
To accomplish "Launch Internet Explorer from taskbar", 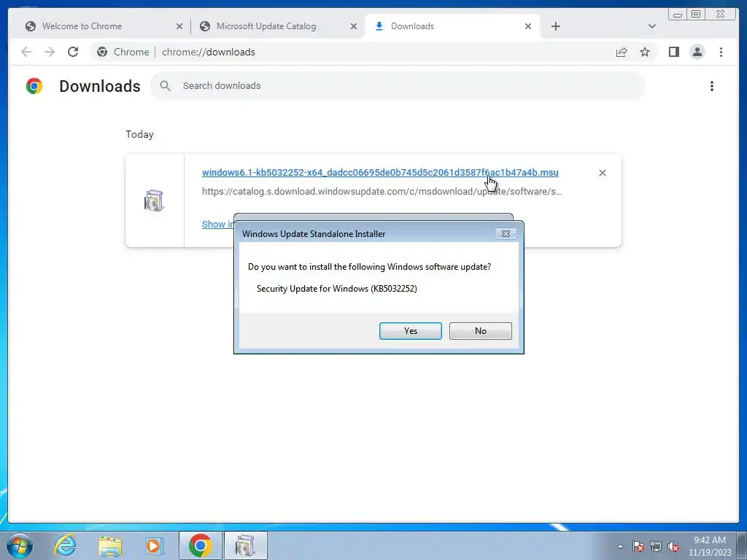I will coord(65,545).
